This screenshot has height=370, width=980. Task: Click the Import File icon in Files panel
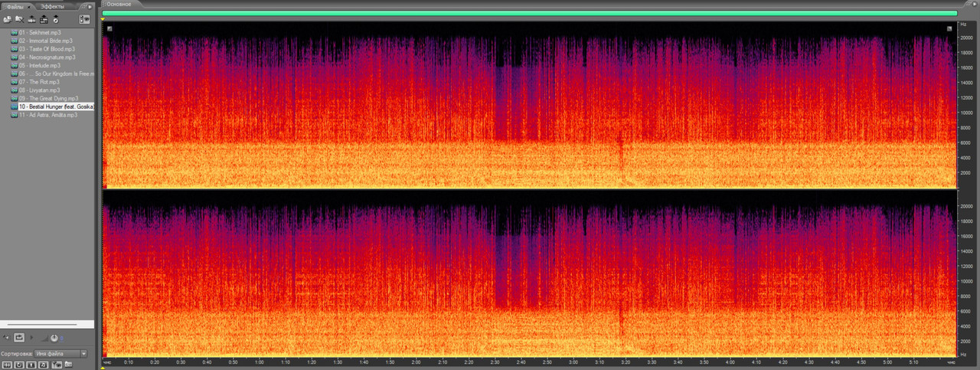(x=6, y=18)
